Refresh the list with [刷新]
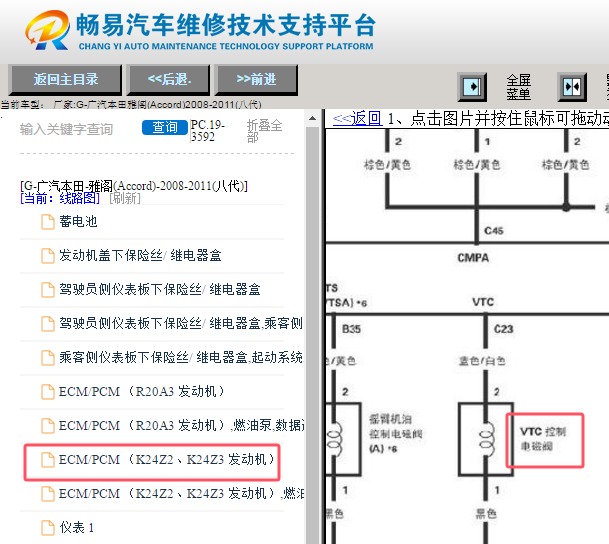This screenshot has height=544, width=609. [125, 198]
